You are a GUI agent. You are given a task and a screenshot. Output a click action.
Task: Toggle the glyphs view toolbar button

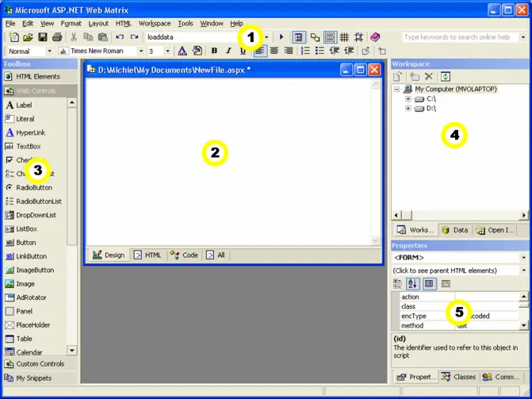tap(316, 37)
